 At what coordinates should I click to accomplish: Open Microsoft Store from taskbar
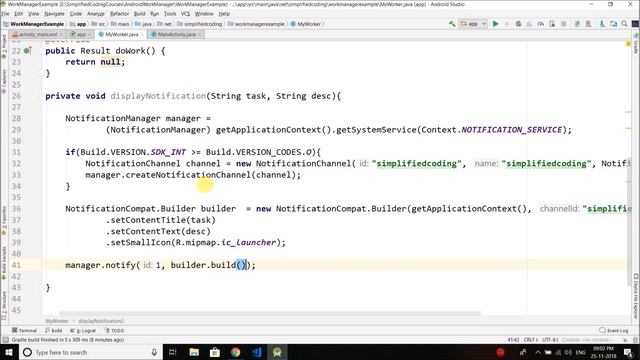point(215,352)
